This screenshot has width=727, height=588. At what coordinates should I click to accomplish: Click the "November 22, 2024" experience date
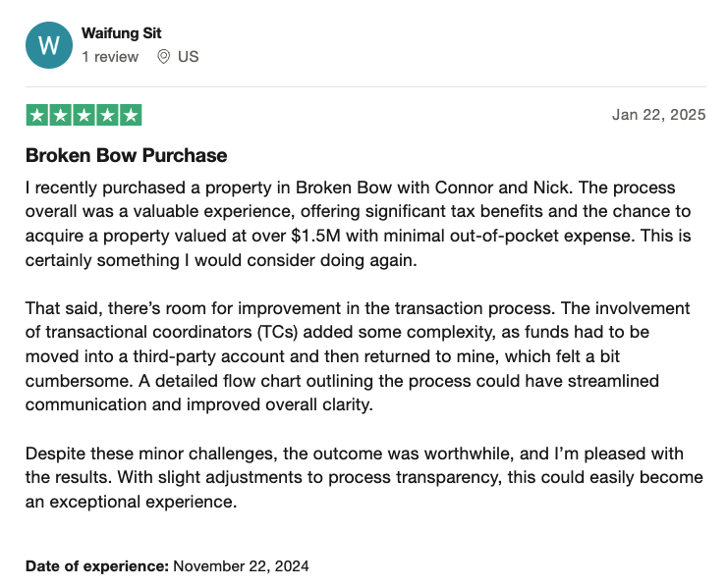point(242,566)
